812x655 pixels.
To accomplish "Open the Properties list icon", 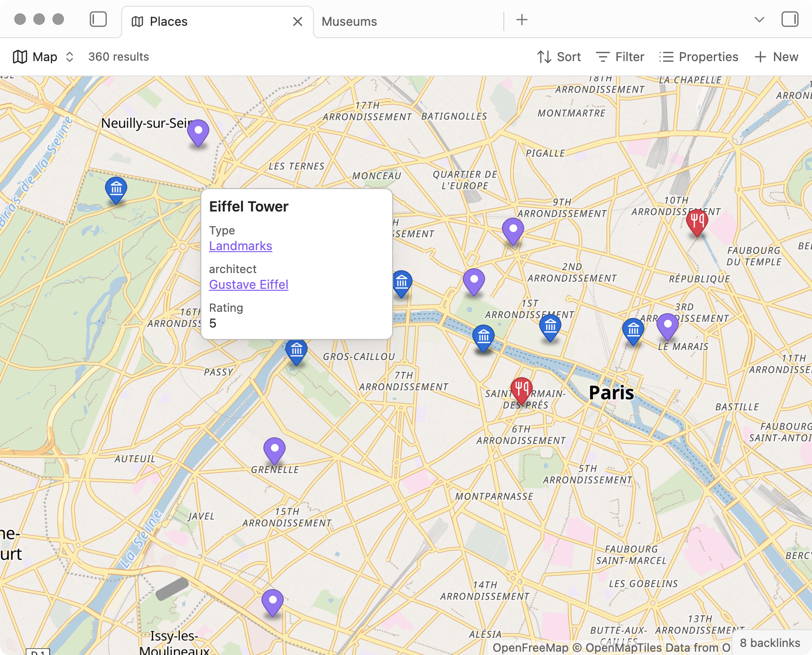I will (666, 56).
